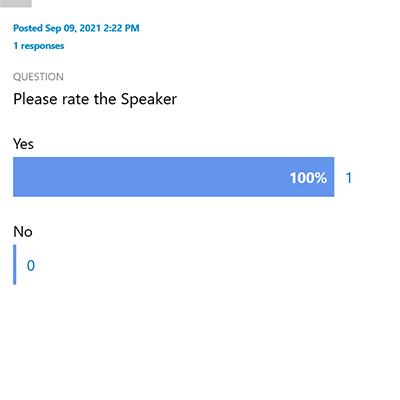Click the count 0 beside No bar
The image size is (400, 400).
[31, 266]
